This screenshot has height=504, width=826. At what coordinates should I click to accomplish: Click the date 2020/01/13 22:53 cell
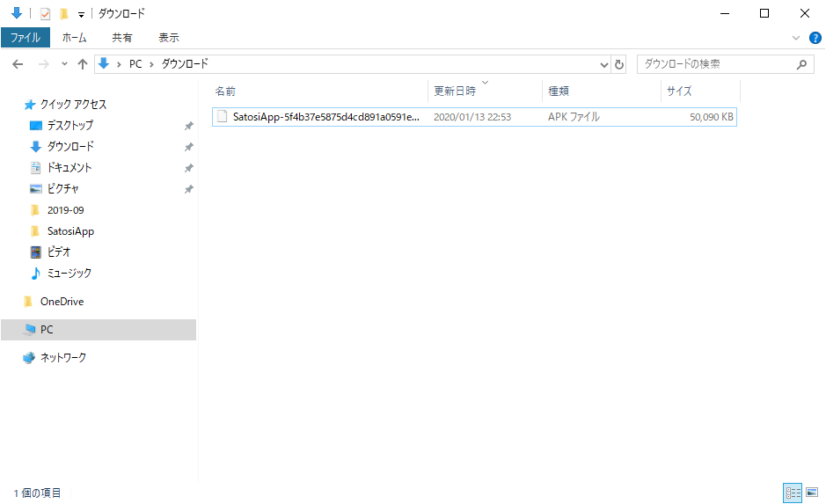[x=472, y=117]
